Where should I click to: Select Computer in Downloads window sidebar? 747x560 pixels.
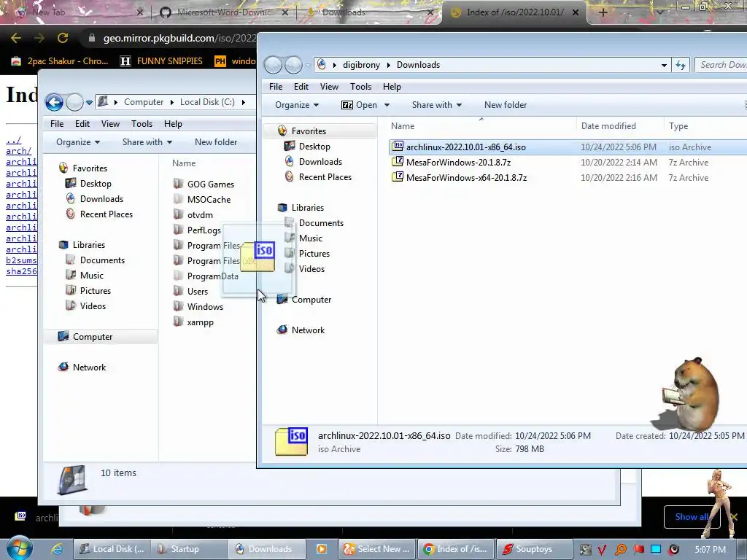click(x=311, y=300)
